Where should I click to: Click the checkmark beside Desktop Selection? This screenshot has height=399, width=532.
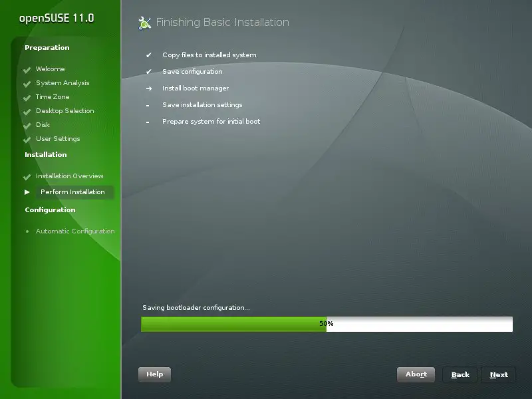pos(27,112)
